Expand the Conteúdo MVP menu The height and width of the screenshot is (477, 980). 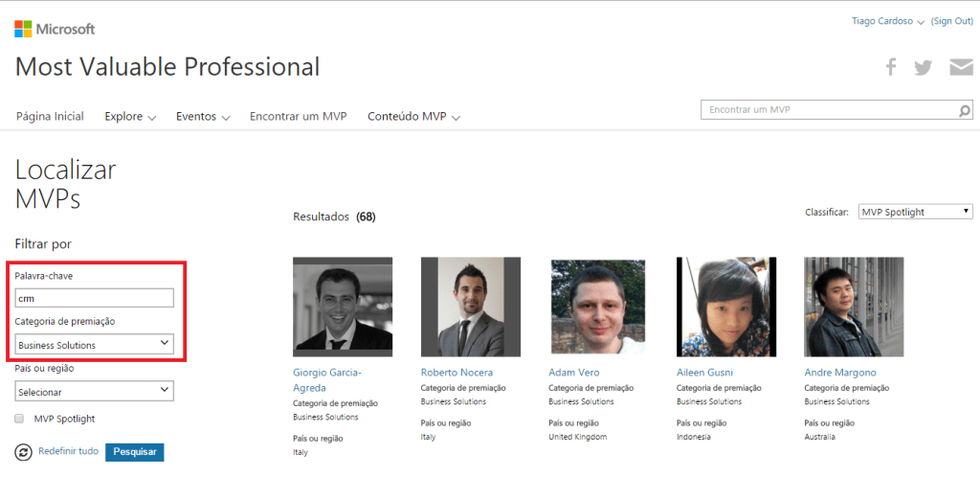pyautogui.click(x=413, y=117)
